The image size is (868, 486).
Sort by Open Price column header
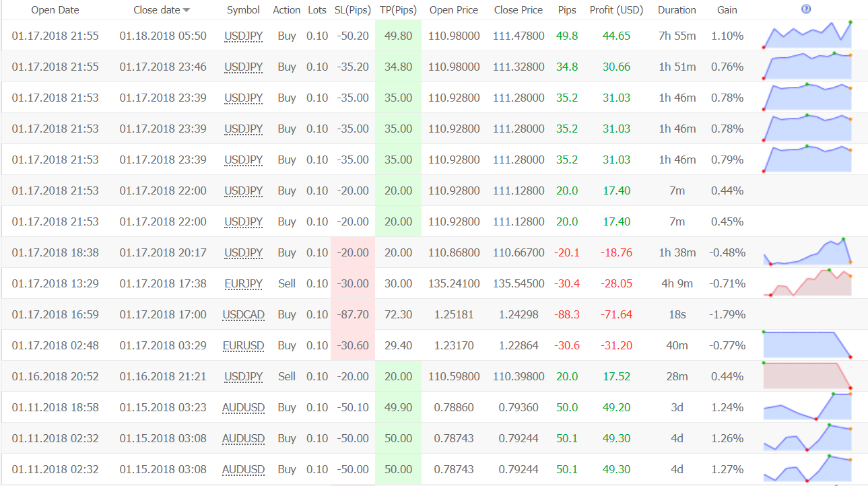coord(454,10)
